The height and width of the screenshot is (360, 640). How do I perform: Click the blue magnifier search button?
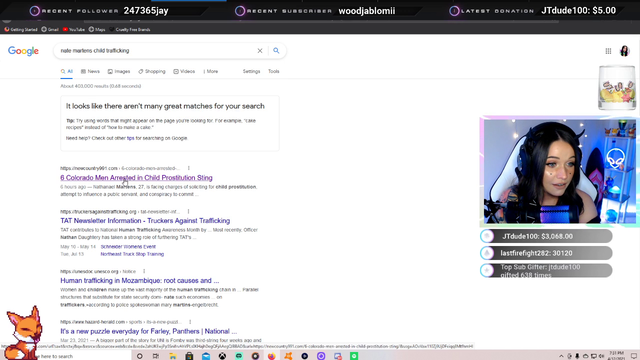click(x=276, y=51)
